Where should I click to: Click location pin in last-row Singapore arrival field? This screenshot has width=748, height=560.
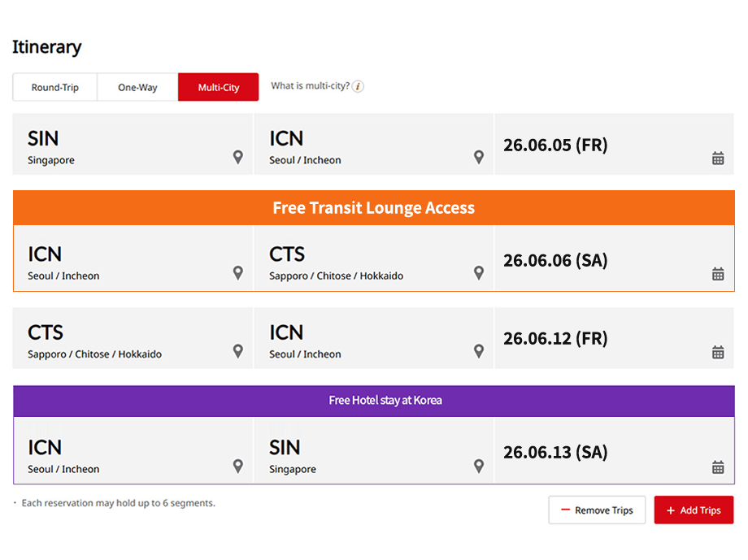479,466
